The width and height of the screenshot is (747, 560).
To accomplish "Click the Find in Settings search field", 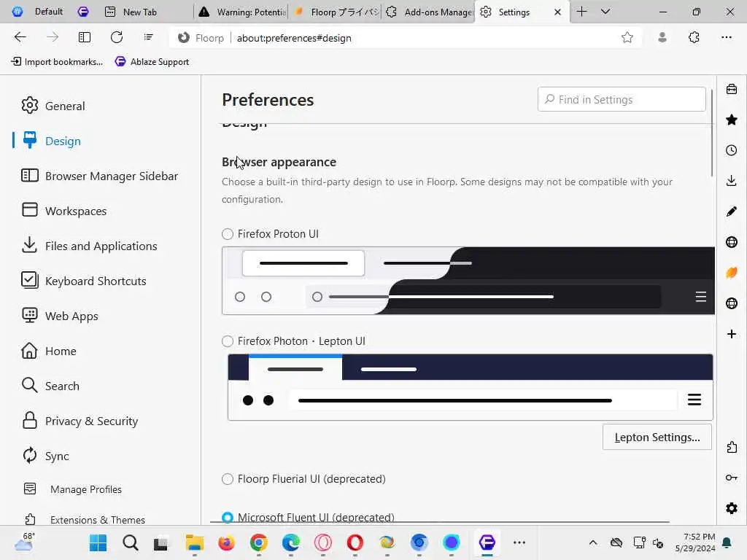I will coord(622,99).
